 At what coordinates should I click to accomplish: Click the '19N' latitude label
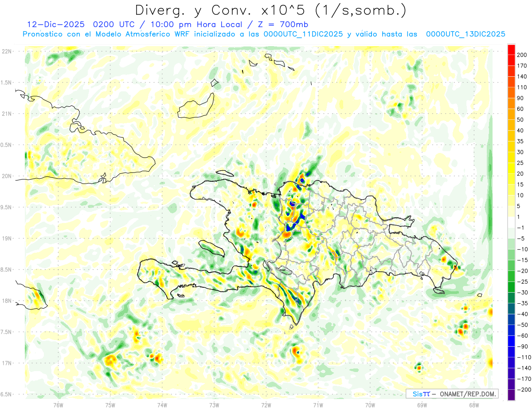tap(6, 238)
